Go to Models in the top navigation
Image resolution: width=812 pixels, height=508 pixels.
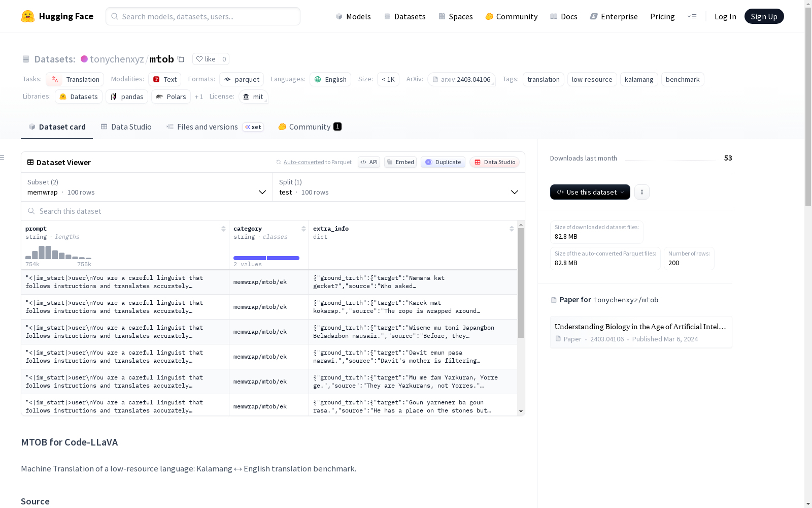click(x=353, y=16)
